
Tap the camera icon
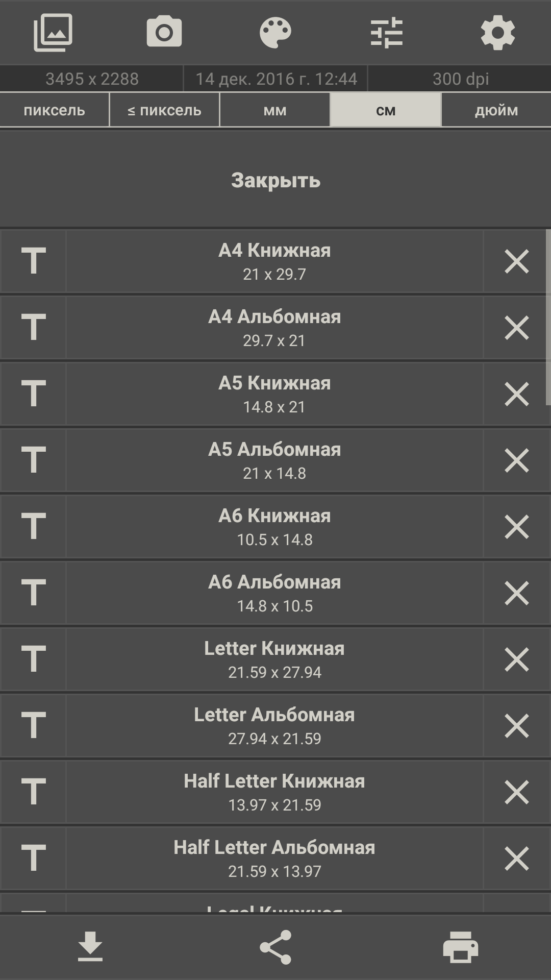click(164, 33)
